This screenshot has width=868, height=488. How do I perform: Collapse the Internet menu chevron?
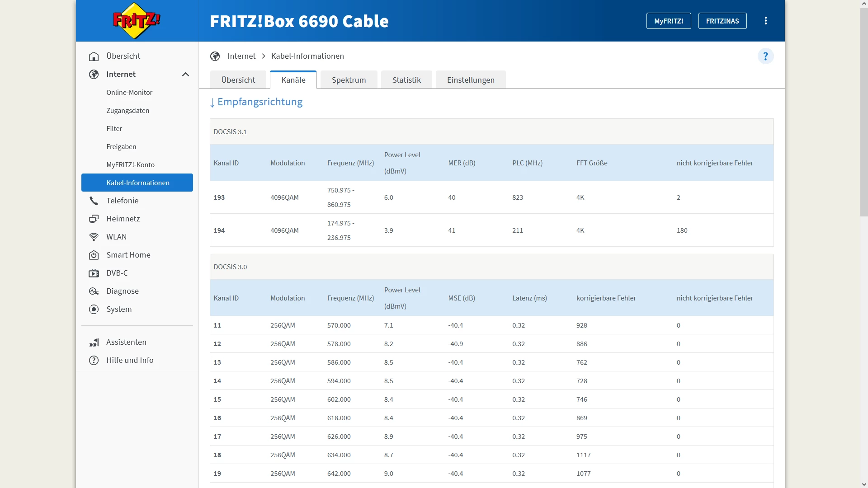(185, 74)
